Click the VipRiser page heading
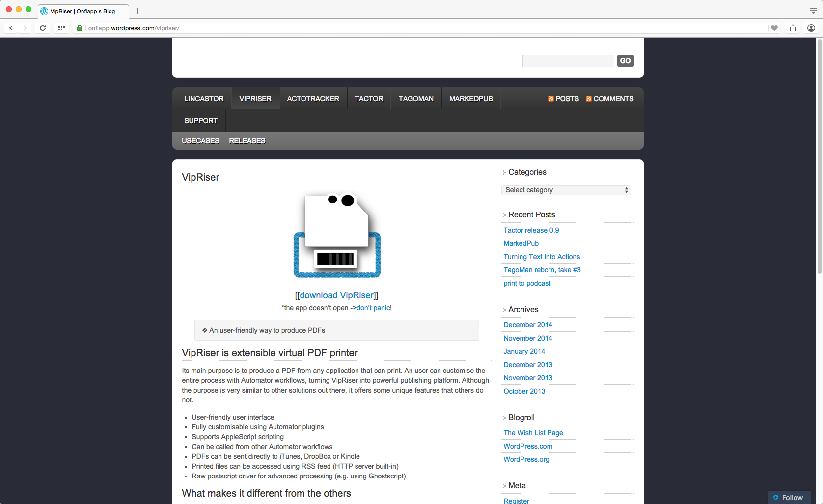The width and height of the screenshot is (823, 504). tap(200, 177)
